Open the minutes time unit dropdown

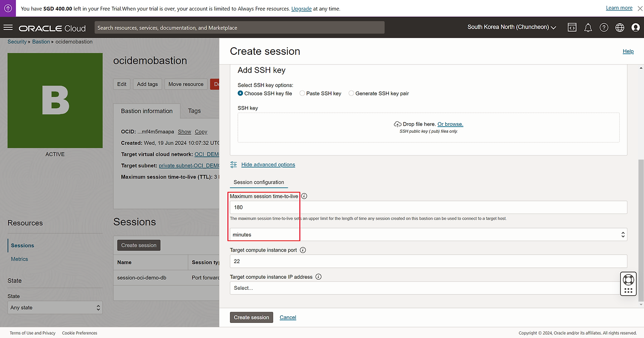428,234
